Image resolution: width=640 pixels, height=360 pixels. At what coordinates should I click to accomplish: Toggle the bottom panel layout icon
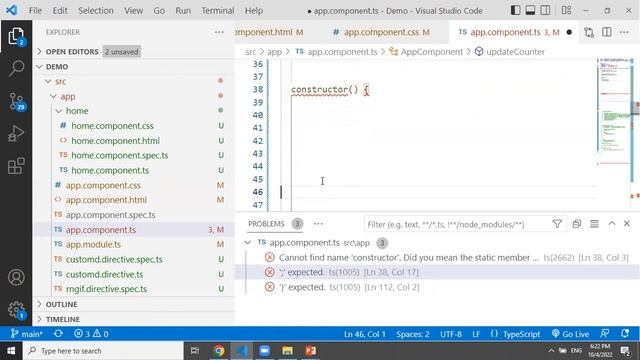530,11
